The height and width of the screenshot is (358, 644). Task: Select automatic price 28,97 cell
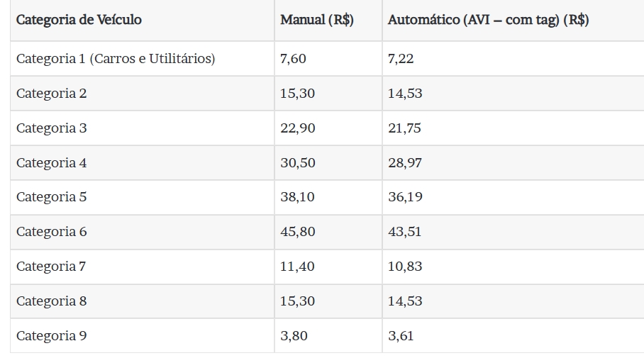coord(513,162)
